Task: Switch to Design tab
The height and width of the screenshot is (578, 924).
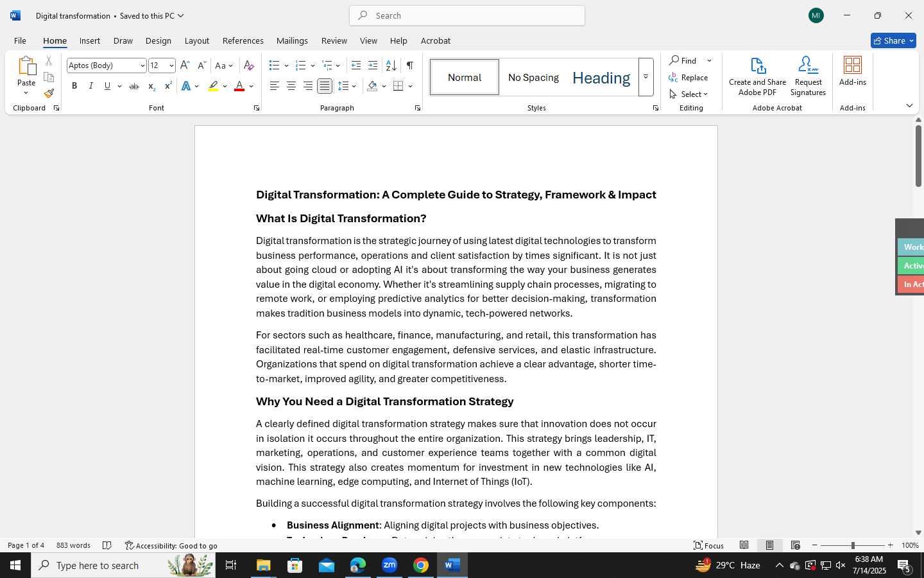Action: [x=158, y=40]
